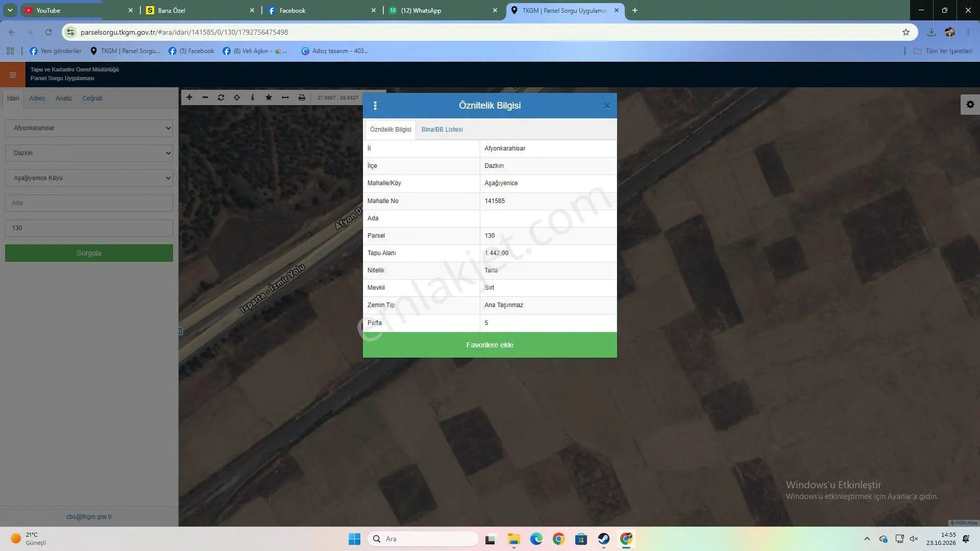Activate the crosshair locate tool
980x551 pixels.
click(237, 97)
